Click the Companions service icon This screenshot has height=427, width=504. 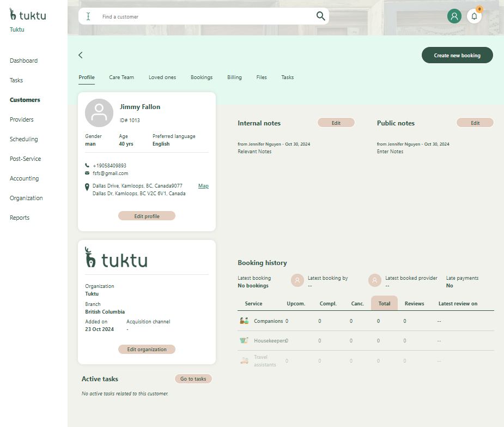[244, 321]
